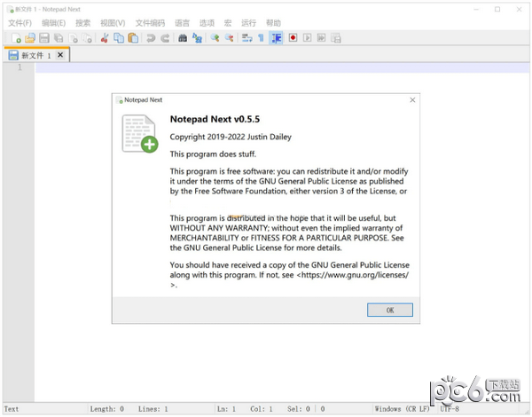Click the Copyright 2019-2022 Justin Dailey text
The width and height of the screenshot is (532, 417).
coord(231,137)
